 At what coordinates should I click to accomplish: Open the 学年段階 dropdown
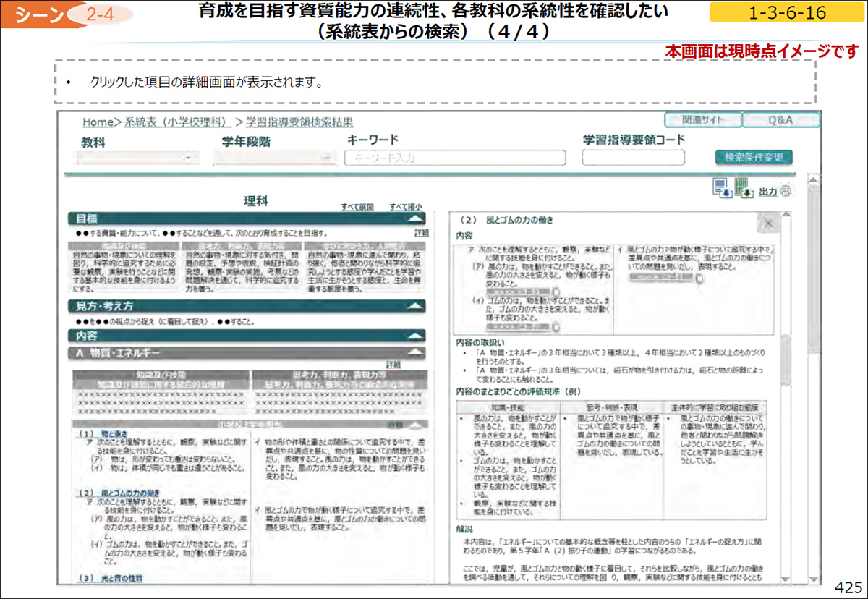click(x=275, y=157)
